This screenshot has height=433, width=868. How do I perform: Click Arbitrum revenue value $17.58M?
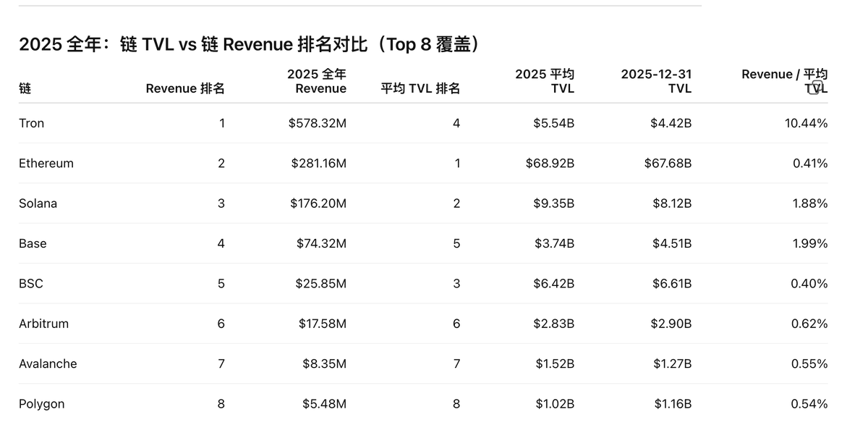(x=323, y=324)
